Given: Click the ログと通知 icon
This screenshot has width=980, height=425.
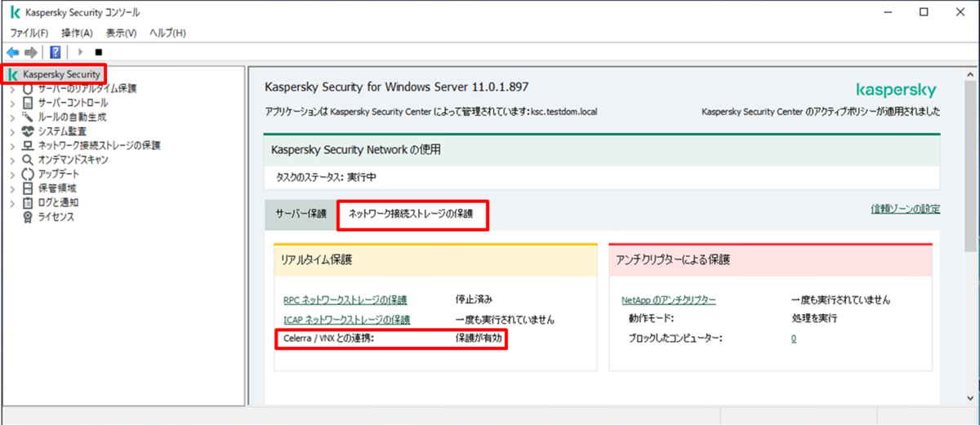Looking at the screenshot, I should (29, 202).
